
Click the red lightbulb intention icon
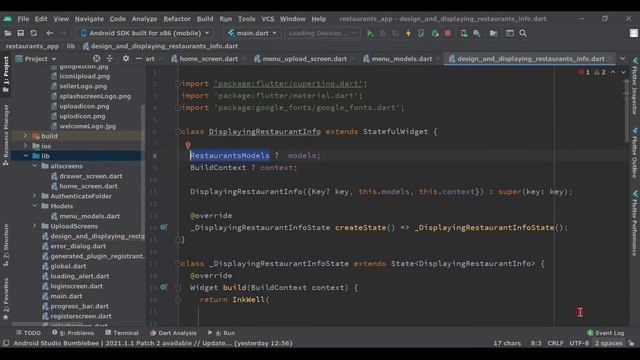[x=188, y=145]
